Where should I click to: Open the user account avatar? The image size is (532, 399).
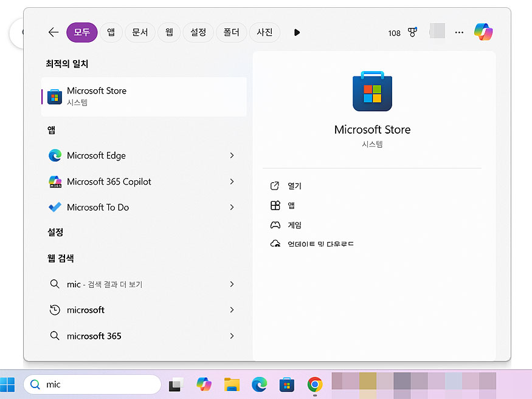click(437, 31)
